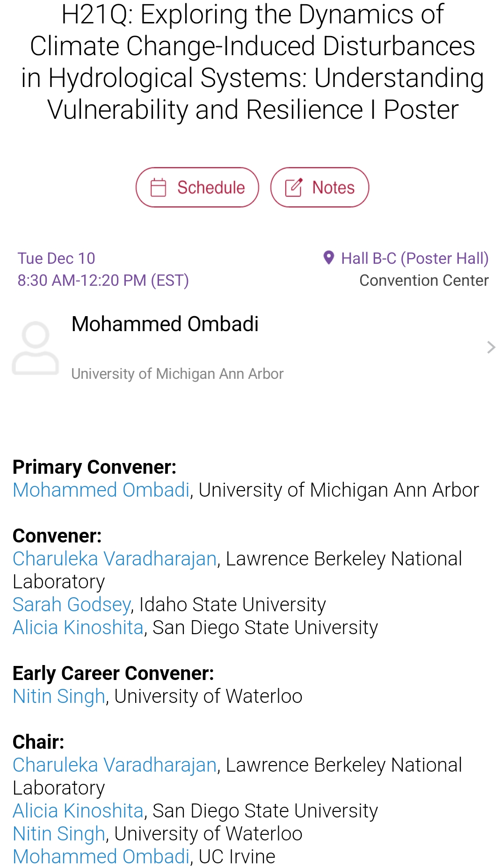This screenshot has width=500, height=868.
Task: Tap the H21Q session title heading
Action: click(253, 62)
